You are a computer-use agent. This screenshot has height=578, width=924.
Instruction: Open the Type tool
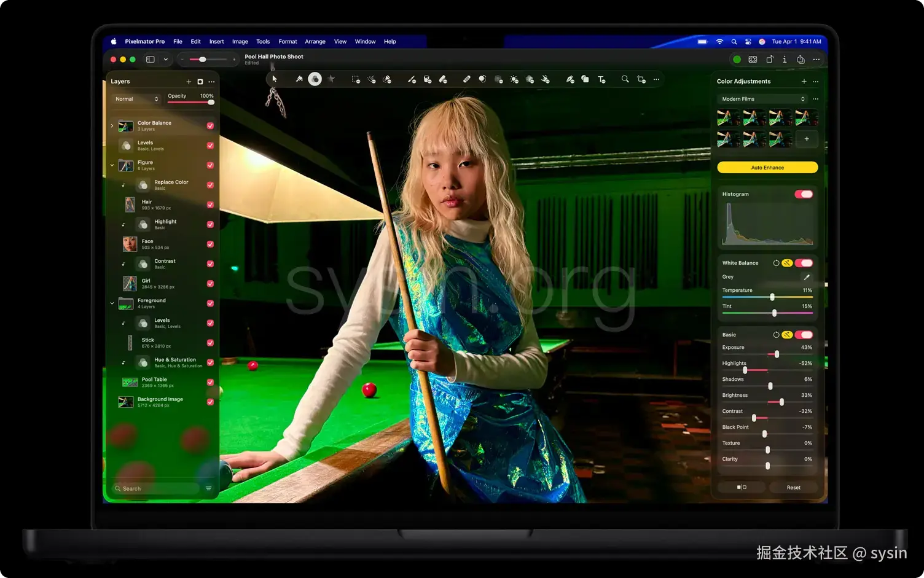click(x=601, y=79)
